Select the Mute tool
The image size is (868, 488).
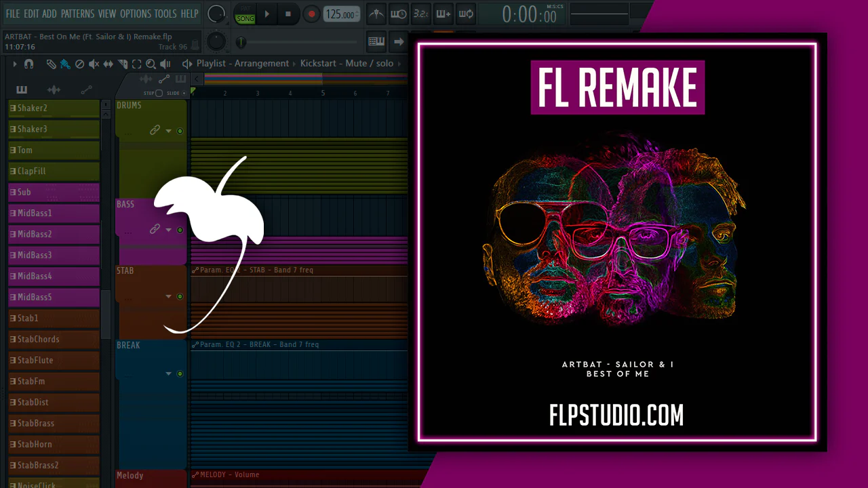(x=94, y=64)
